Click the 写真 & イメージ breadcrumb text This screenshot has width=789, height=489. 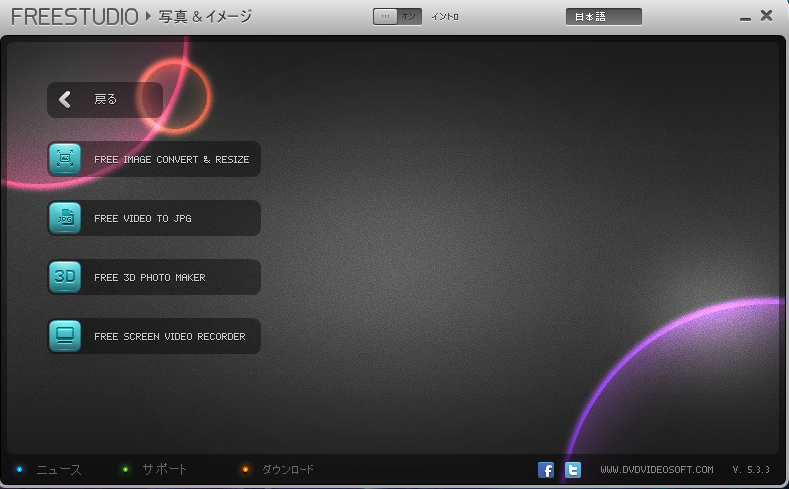[x=205, y=17]
